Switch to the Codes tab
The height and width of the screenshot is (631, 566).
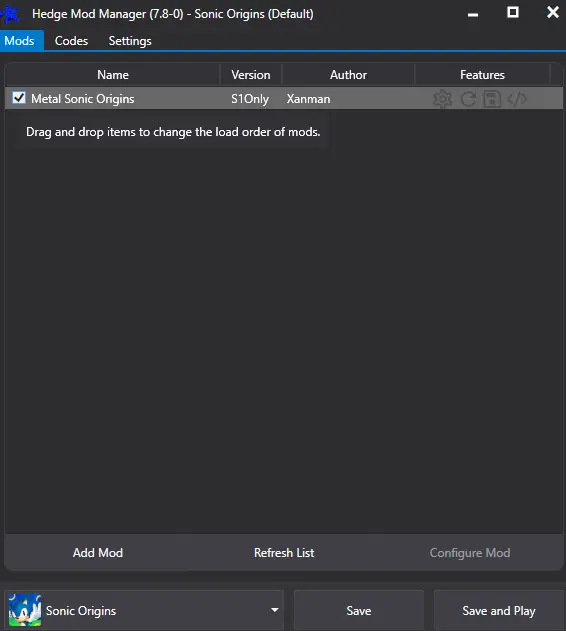pos(71,41)
